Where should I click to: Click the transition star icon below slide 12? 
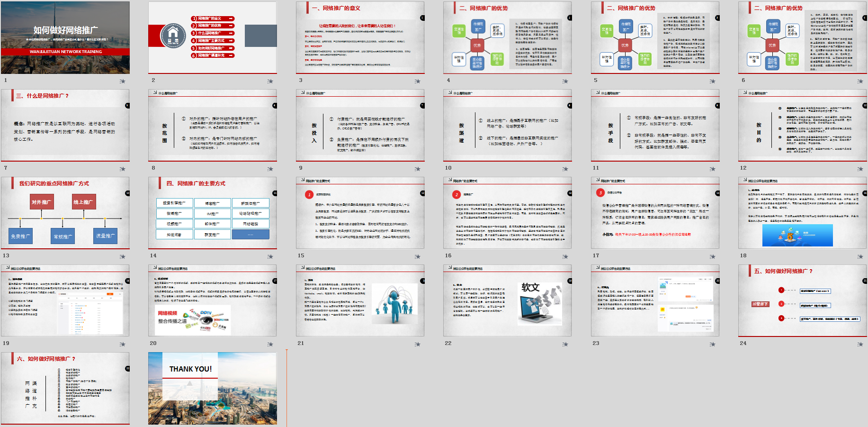pyautogui.click(x=860, y=169)
